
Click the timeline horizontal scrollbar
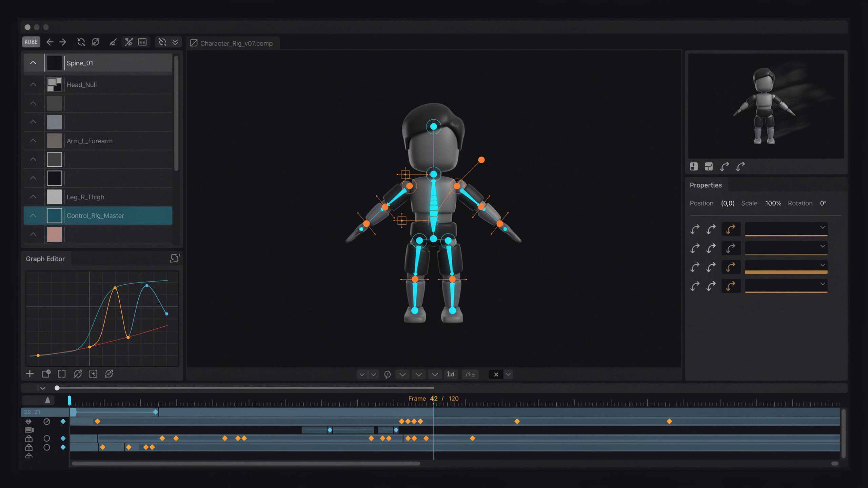pos(246,464)
